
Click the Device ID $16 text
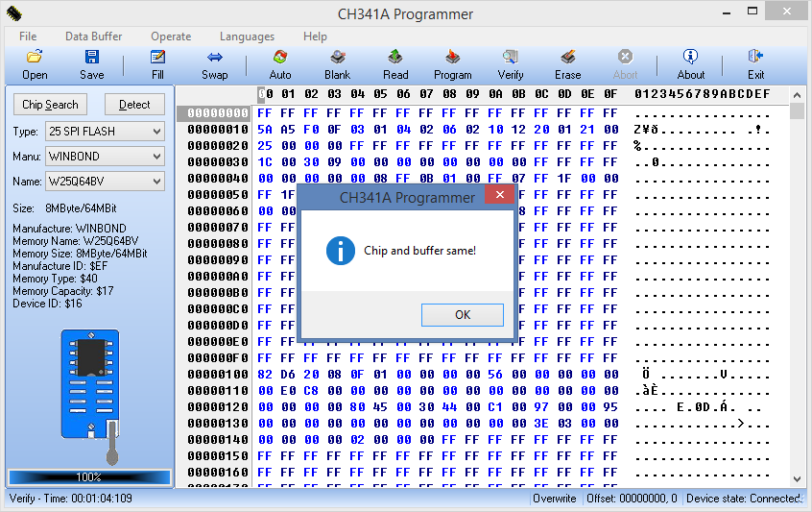click(47, 304)
